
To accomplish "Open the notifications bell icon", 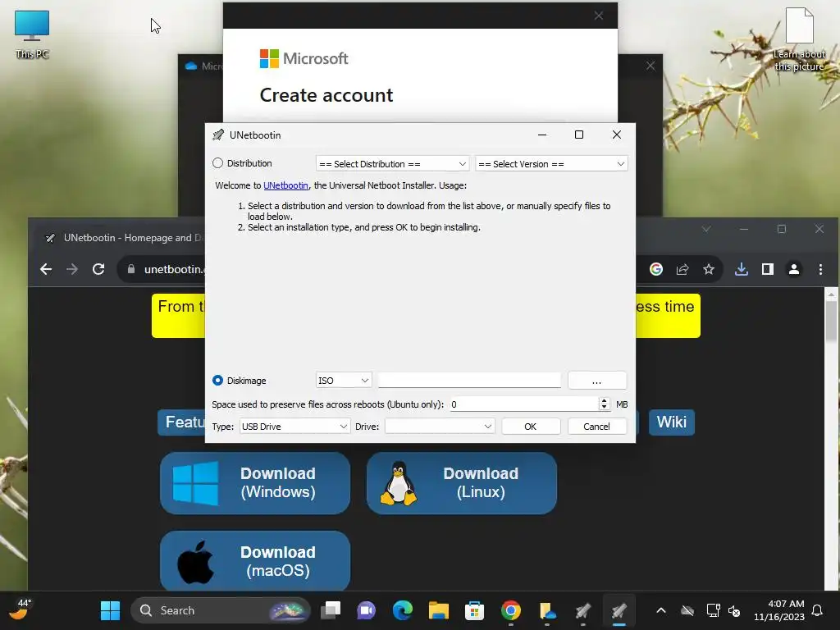I will (818, 610).
